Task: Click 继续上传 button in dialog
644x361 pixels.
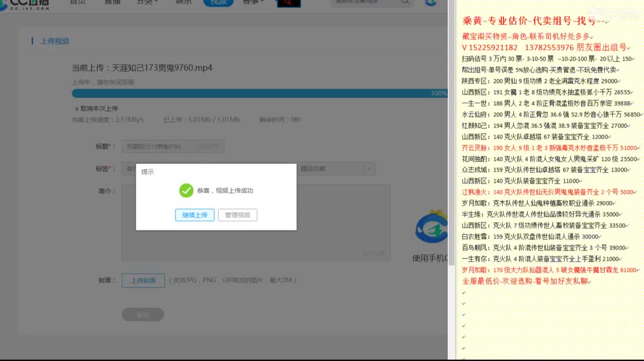Action: [195, 215]
